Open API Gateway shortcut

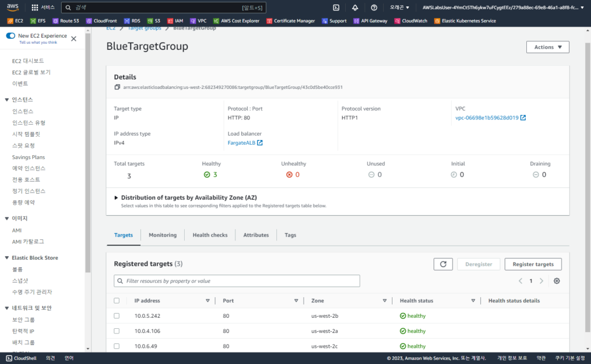coord(371,21)
